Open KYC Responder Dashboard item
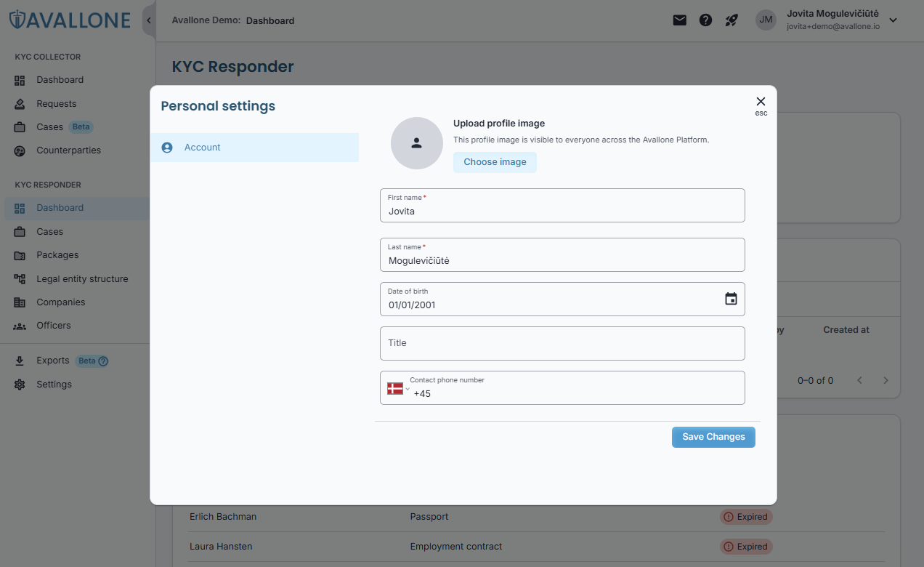This screenshot has height=567, width=924. tap(78, 208)
